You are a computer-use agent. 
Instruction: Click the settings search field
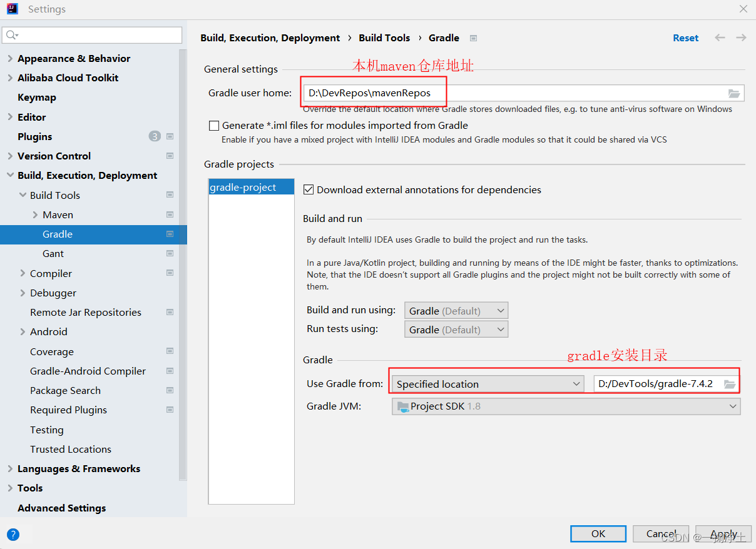93,35
